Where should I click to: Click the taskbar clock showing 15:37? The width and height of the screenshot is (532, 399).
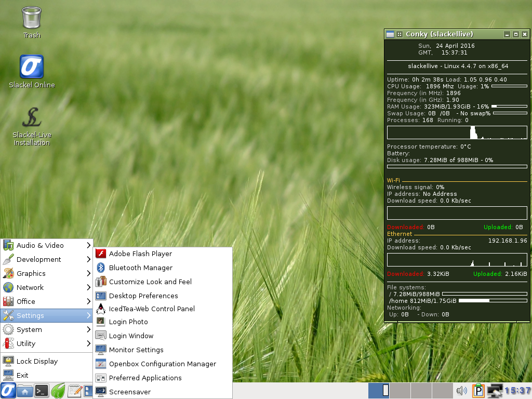(x=518, y=391)
